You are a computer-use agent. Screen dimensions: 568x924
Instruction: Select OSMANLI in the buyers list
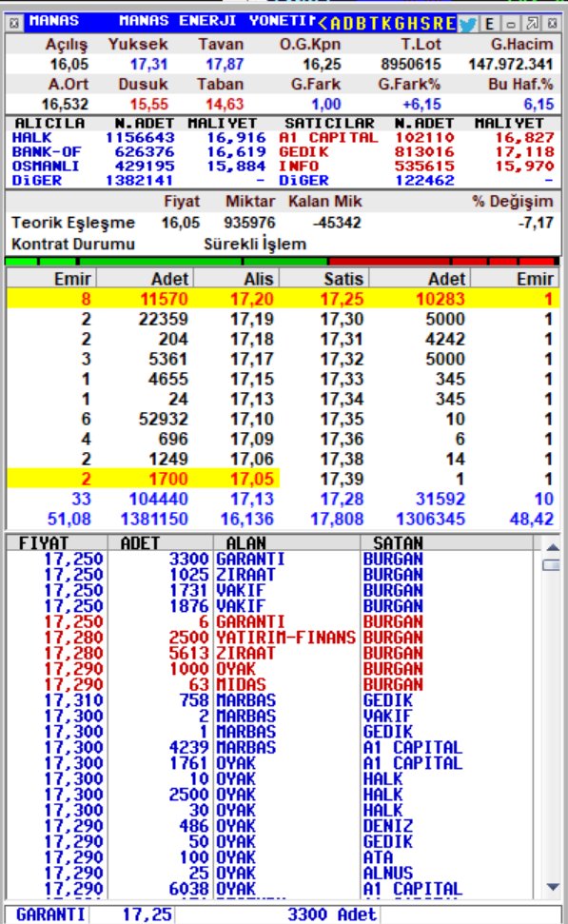pyautogui.click(x=47, y=166)
